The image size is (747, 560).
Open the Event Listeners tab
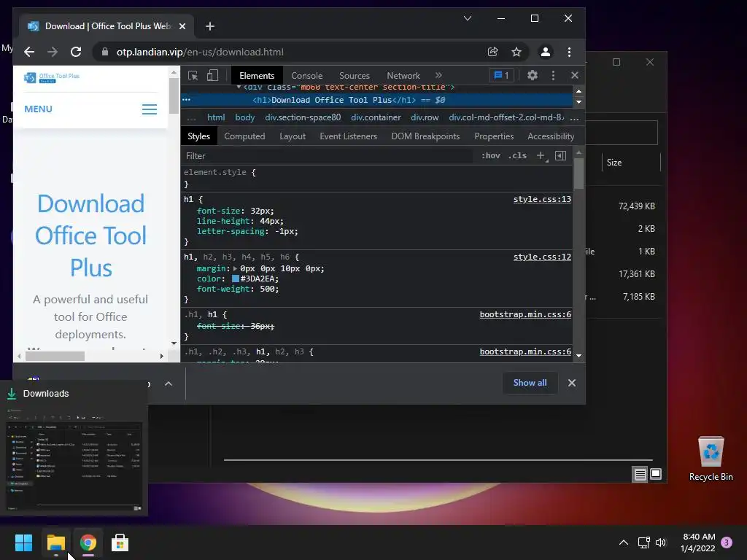click(x=348, y=136)
